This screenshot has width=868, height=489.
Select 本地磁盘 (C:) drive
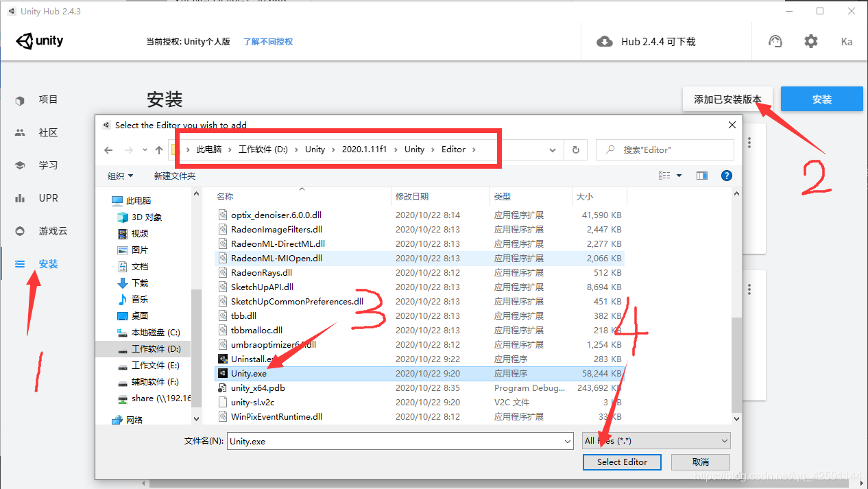(149, 333)
